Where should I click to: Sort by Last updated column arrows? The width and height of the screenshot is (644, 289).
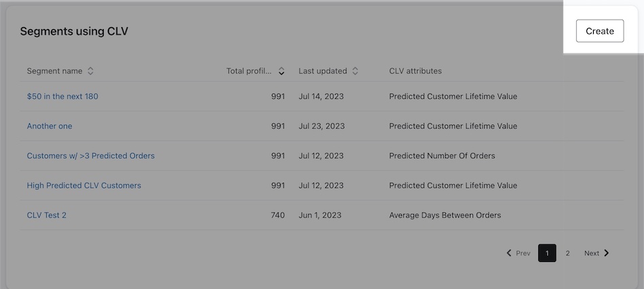[x=355, y=71]
